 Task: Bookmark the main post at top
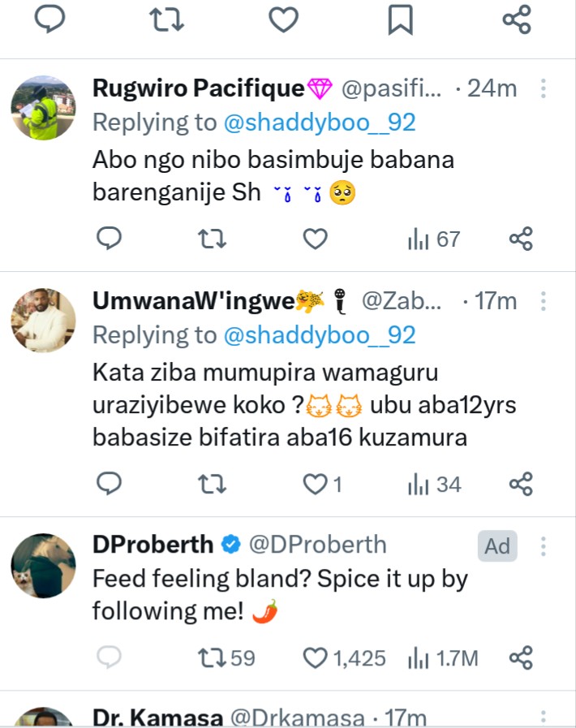400,20
